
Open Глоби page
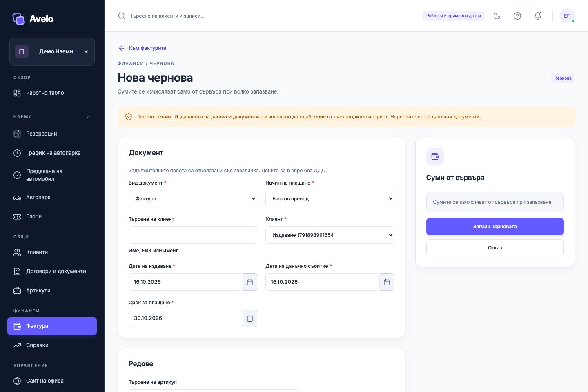[52, 217]
